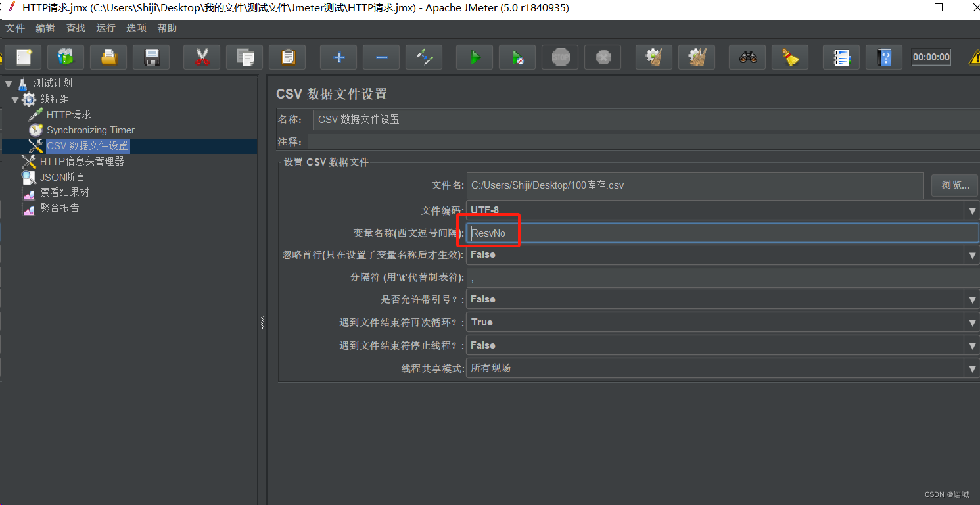Save the test plan with the floppy disk icon
This screenshot has width=980, height=505.
[151, 57]
